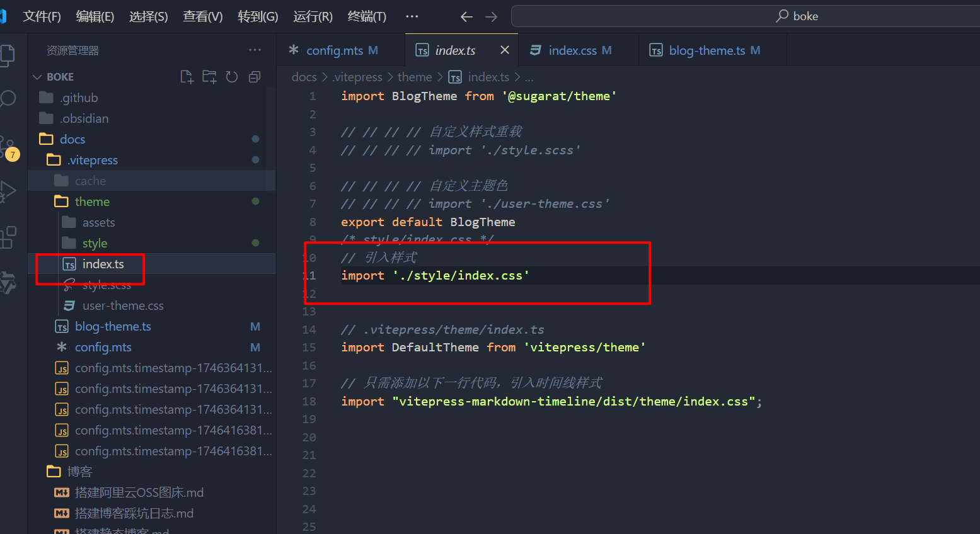Click the .vitepress breadcrumb segment
980x534 pixels.
[x=357, y=77]
